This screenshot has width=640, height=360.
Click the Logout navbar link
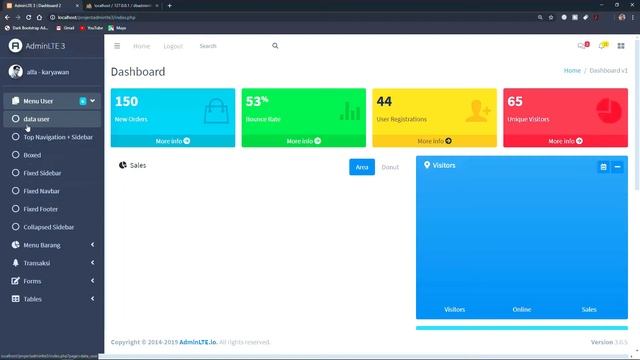pos(173,46)
